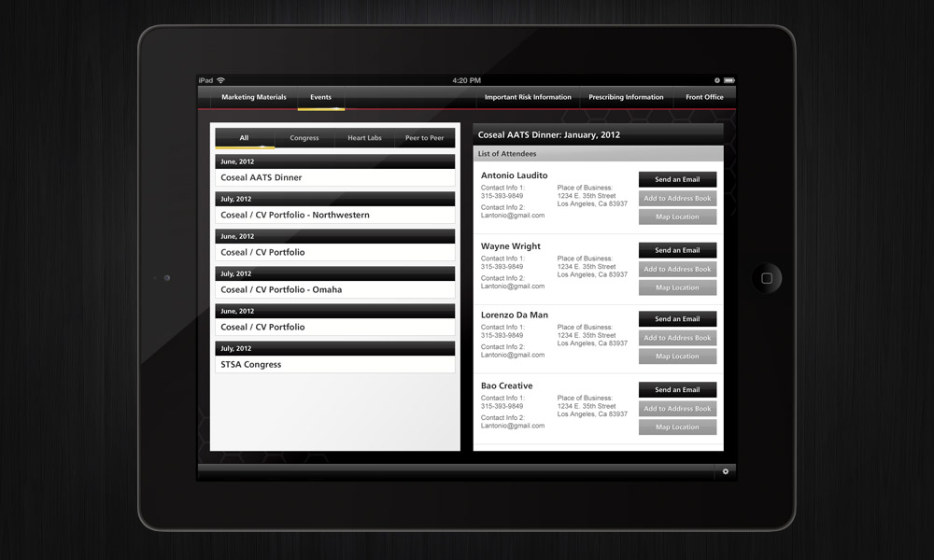Open Coseal / CV Portfolio - Omaha event
934x560 pixels.
click(x=334, y=290)
